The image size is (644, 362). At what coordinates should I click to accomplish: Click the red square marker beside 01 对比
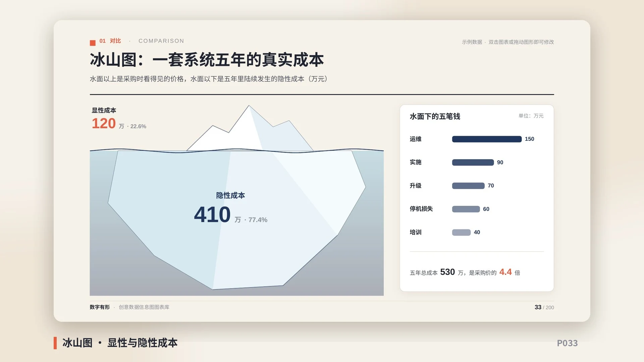pyautogui.click(x=93, y=43)
